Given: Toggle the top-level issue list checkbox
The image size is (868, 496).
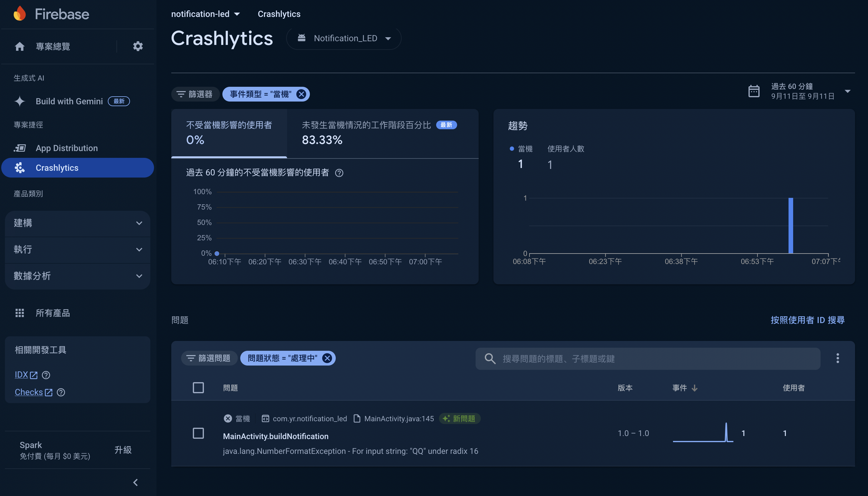Looking at the screenshot, I should pyautogui.click(x=199, y=388).
